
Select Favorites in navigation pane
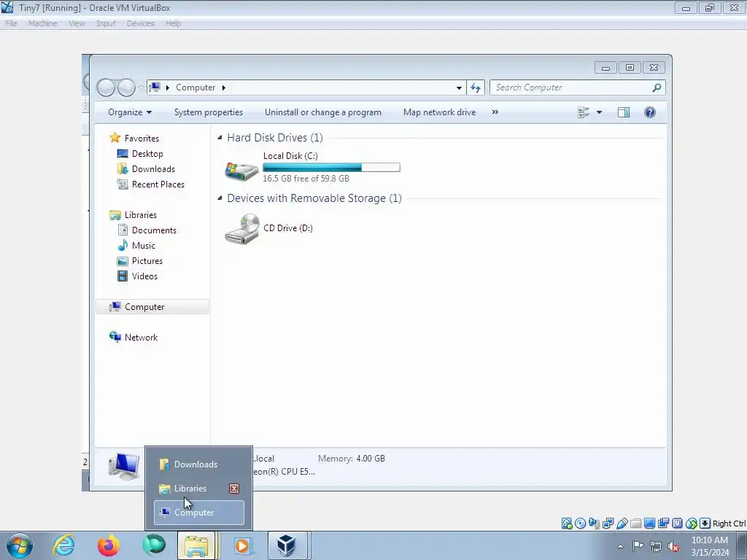[x=142, y=138]
